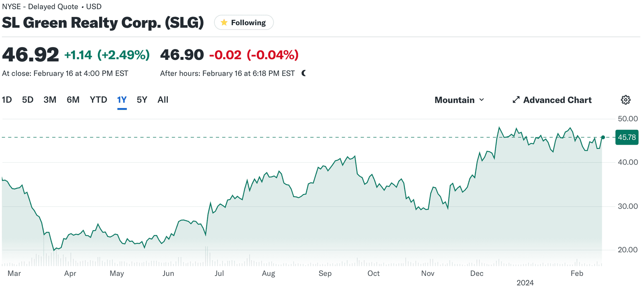Click the expand arrows icon beside Advanced Chart
This screenshot has width=644, height=291.
pyautogui.click(x=516, y=100)
